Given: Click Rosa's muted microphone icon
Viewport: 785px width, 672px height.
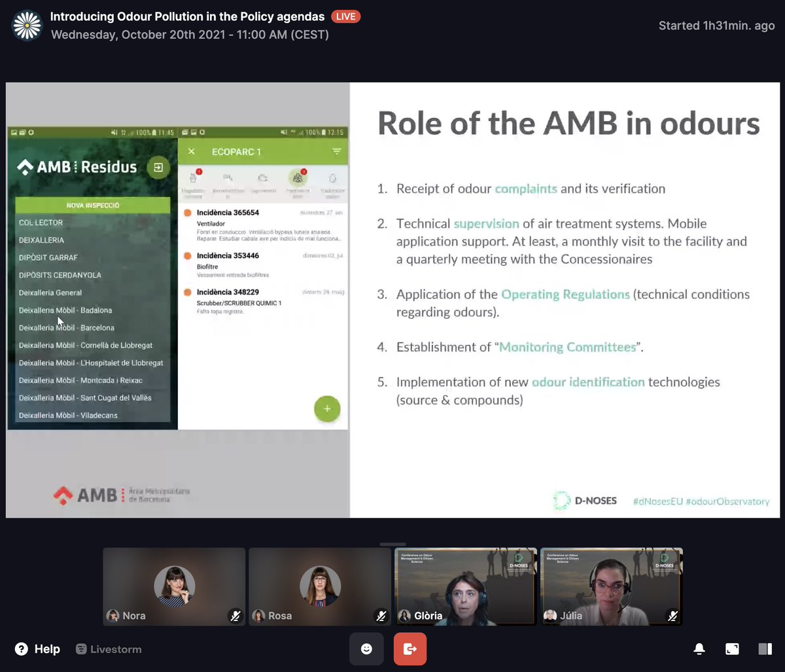Looking at the screenshot, I should (x=381, y=616).
